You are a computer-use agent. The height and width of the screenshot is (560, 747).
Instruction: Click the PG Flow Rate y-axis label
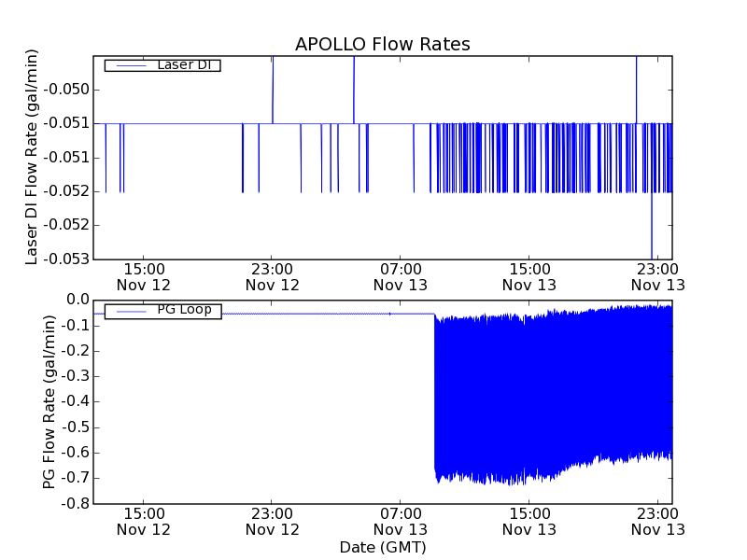(x=49, y=401)
